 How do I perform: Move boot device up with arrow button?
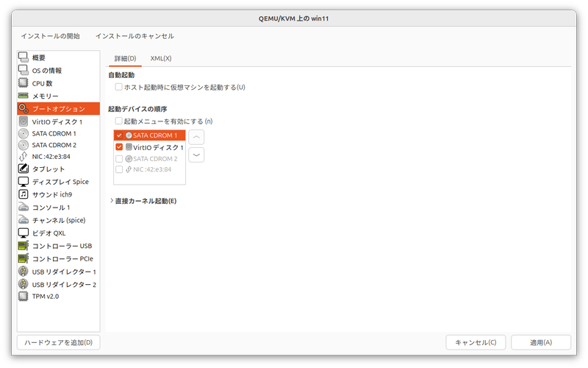click(x=196, y=137)
